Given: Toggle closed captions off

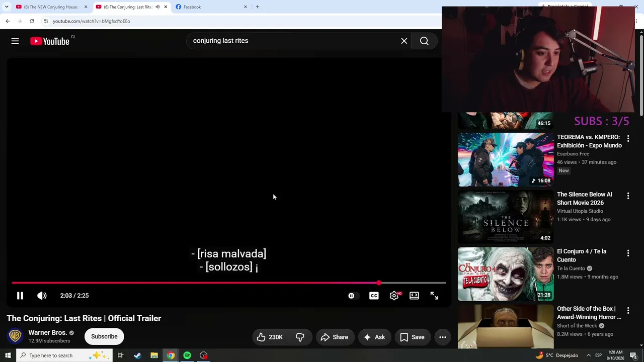Looking at the screenshot, I should [374, 296].
